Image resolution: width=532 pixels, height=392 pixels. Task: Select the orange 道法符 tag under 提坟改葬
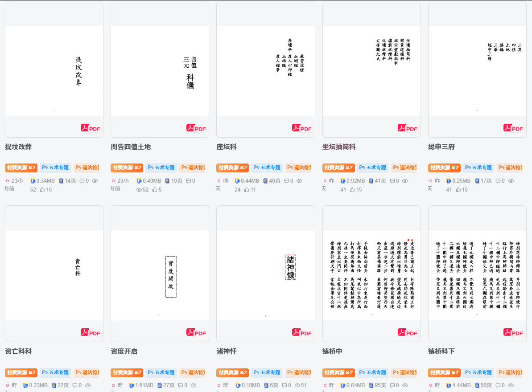click(x=87, y=167)
